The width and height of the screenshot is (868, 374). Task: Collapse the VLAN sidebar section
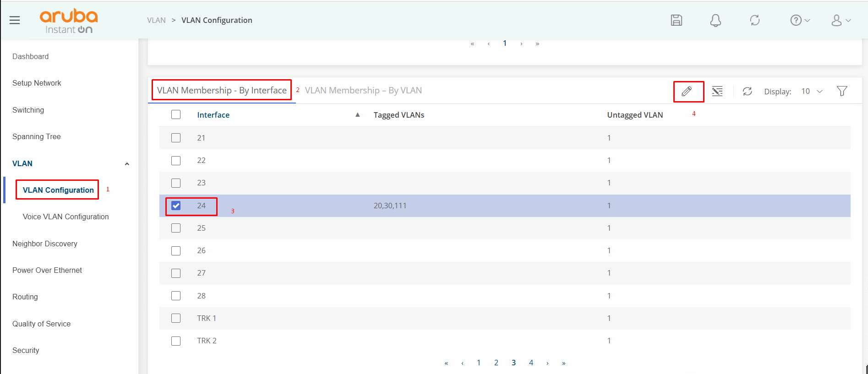pyautogui.click(x=127, y=164)
